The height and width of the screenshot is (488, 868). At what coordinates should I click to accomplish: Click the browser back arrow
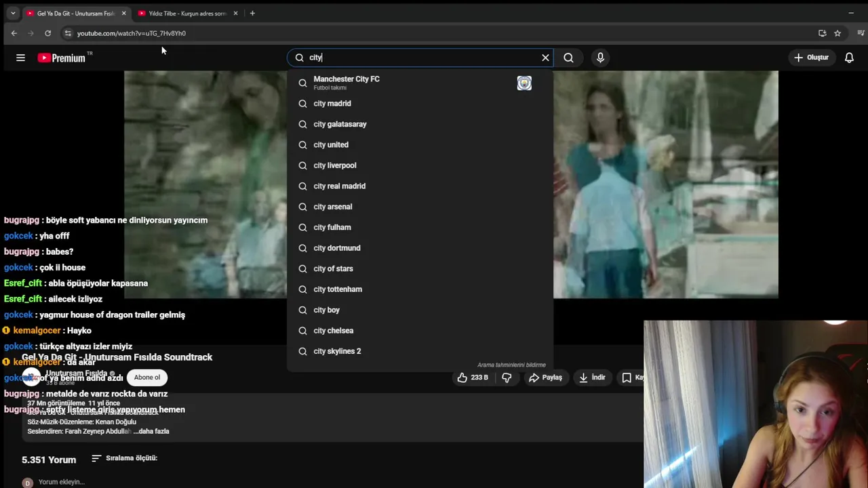click(14, 33)
